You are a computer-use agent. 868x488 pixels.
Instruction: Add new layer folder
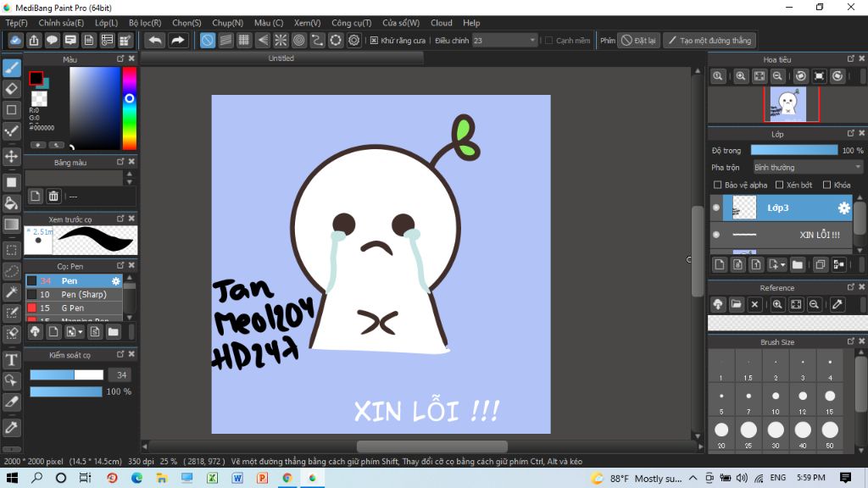(x=797, y=264)
